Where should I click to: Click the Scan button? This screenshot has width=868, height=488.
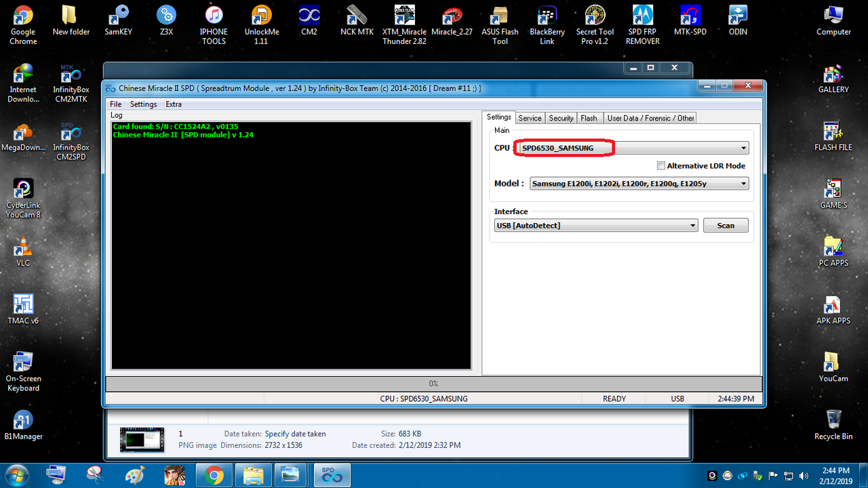coord(726,226)
